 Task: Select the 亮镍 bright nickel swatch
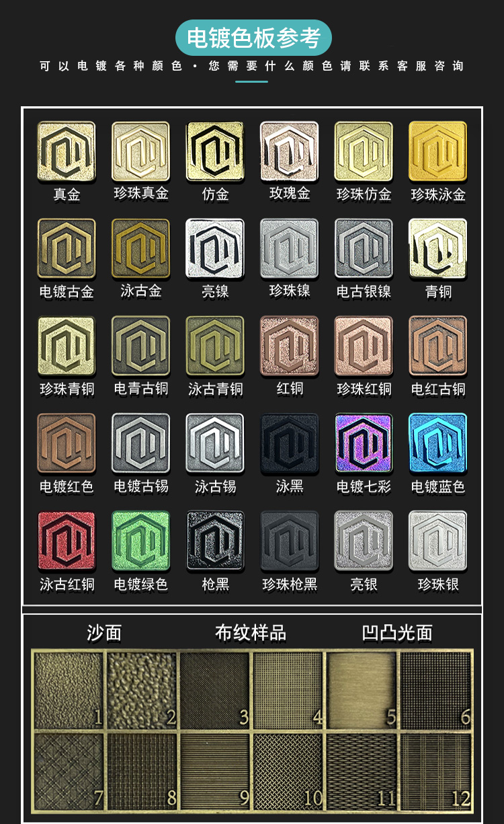pyautogui.click(x=215, y=248)
